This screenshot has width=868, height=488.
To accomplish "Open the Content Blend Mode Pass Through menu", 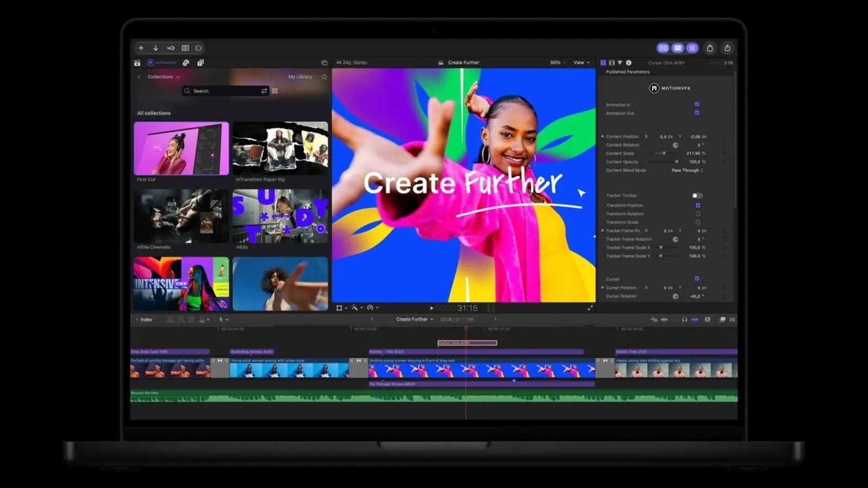I will pos(687,170).
